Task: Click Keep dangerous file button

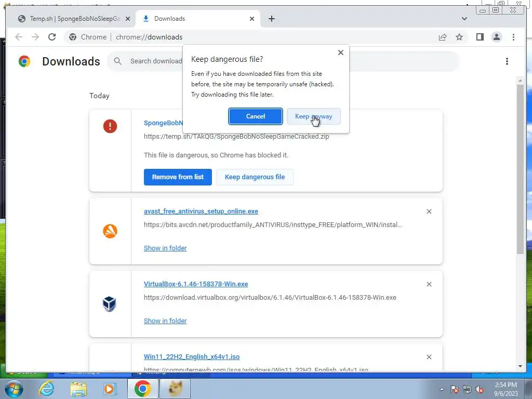Action: (x=255, y=177)
